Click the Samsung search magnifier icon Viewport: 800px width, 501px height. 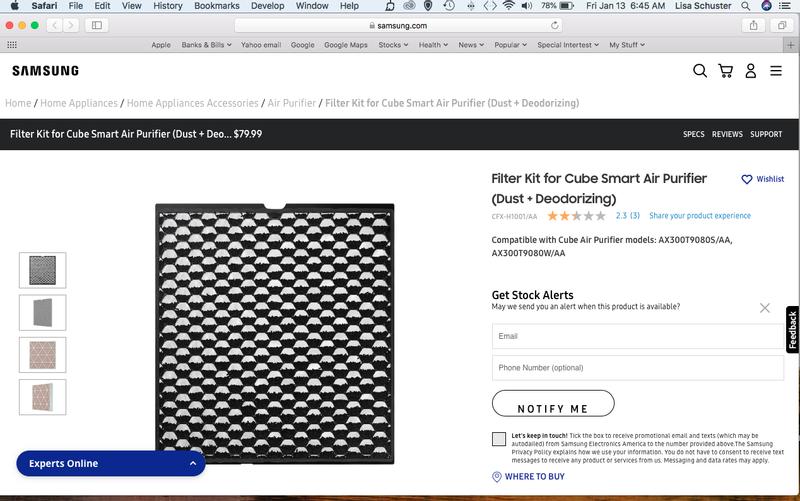(x=700, y=71)
